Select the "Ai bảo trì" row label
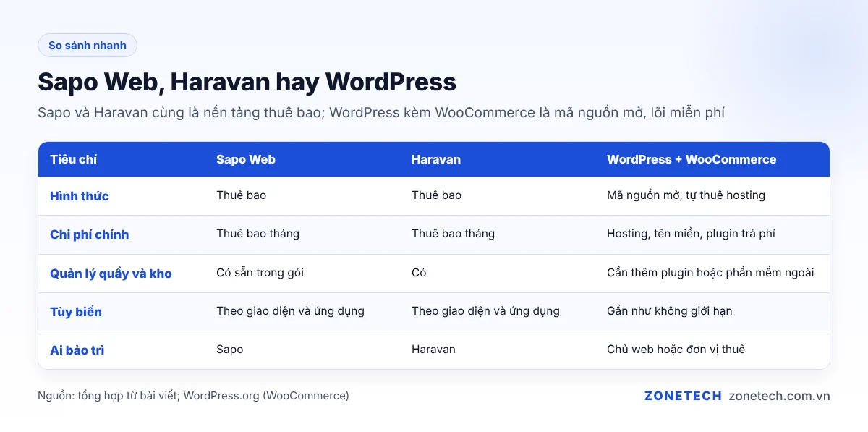 click(x=77, y=350)
